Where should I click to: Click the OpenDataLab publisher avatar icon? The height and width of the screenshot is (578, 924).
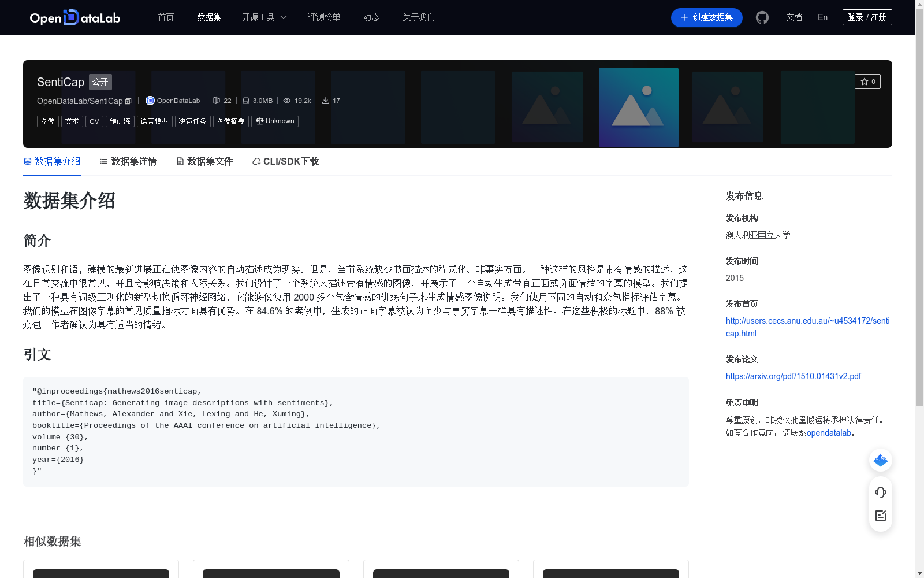pyautogui.click(x=150, y=101)
